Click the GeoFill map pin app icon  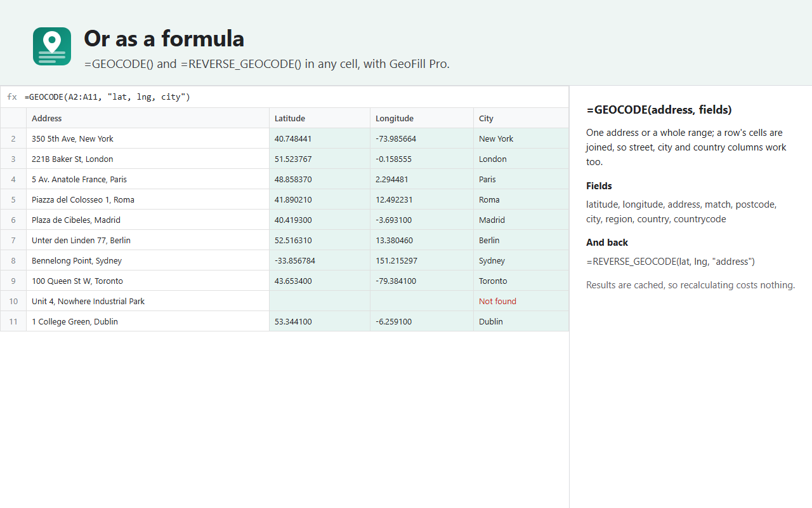pos(52,46)
